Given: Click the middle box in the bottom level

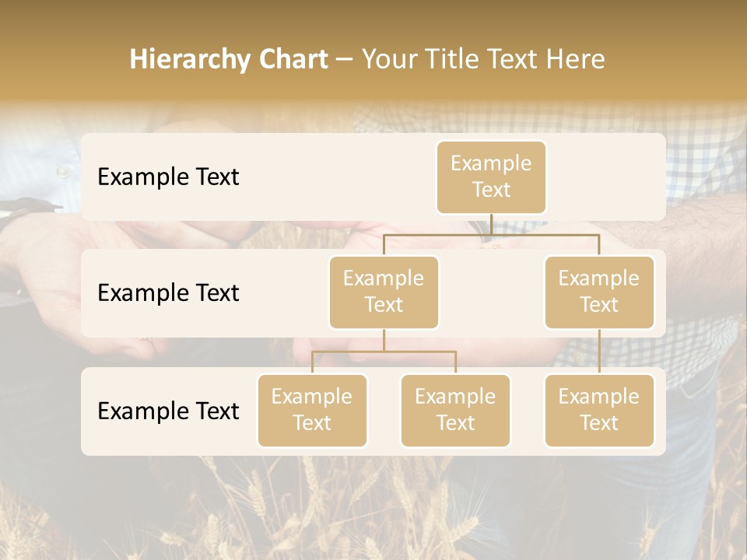Looking at the screenshot, I should point(455,411).
